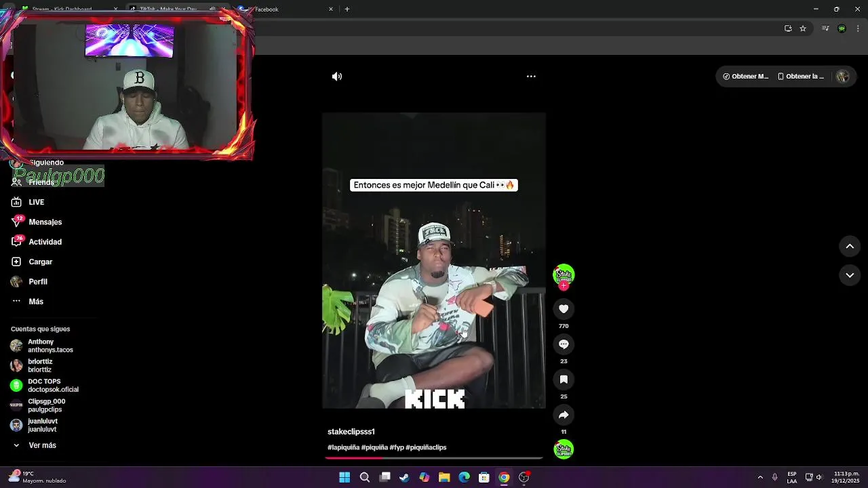Open followed account Clipsgp_000
Screen dimensions: 868x488
tap(46, 405)
